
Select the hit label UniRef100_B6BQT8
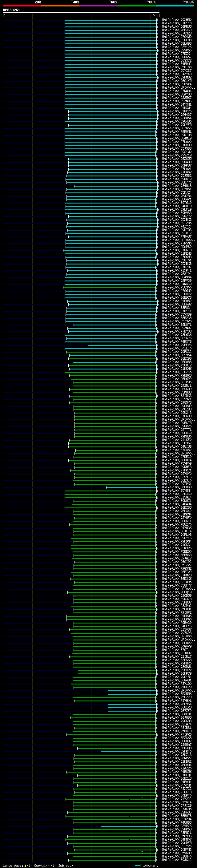coord(177,816)
